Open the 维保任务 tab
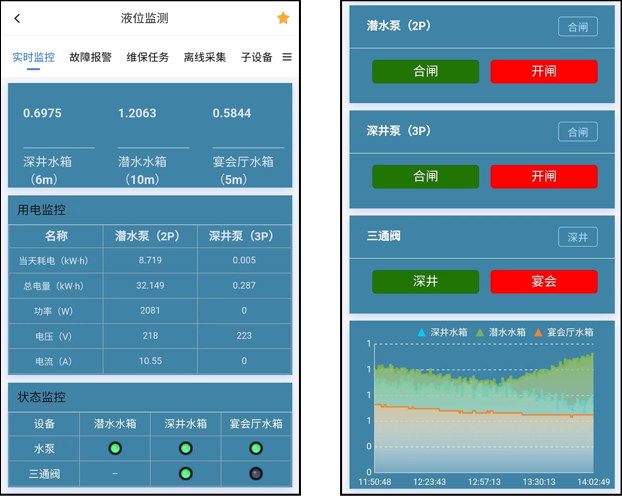The width and height of the screenshot is (622, 496). click(x=148, y=57)
